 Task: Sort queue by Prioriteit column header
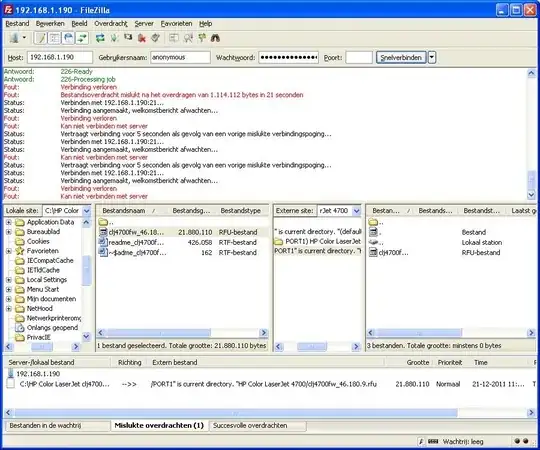click(450, 362)
